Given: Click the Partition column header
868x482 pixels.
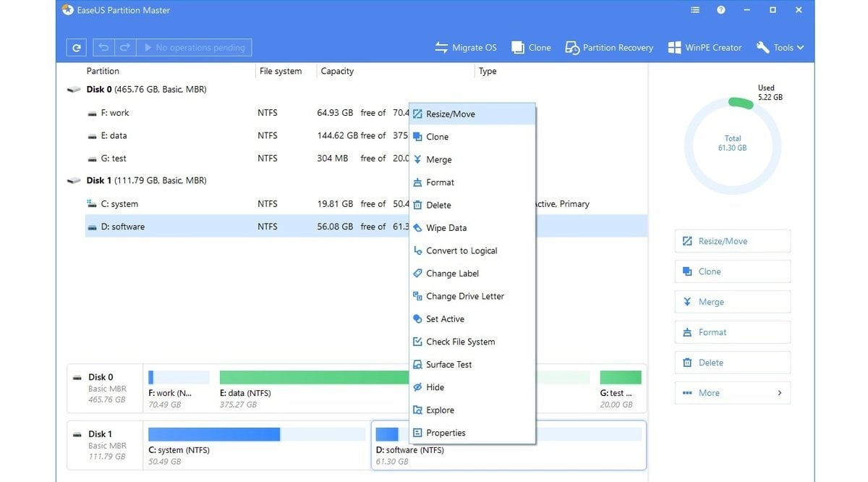Looking at the screenshot, I should pos(103,71).
